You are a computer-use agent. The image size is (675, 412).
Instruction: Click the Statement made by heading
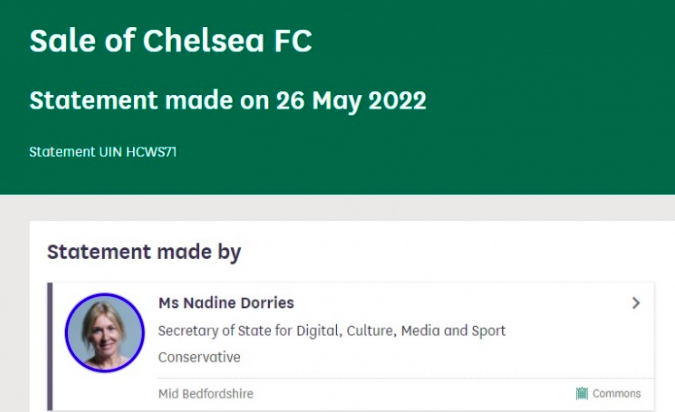(144, 252)
